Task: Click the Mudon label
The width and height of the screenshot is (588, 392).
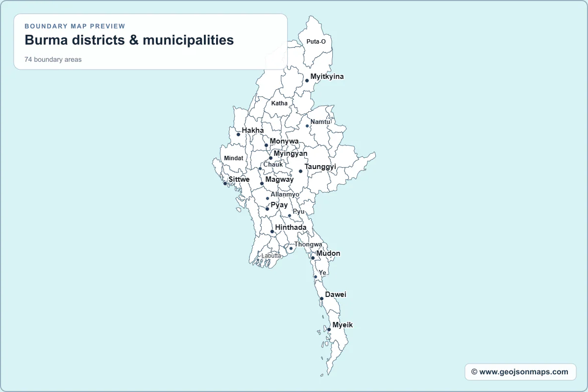Action: [x=328, y=254]
